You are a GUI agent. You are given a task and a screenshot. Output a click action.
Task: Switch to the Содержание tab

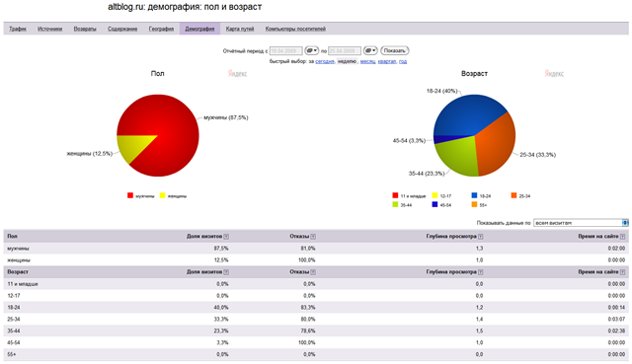[x=122, y=29]
